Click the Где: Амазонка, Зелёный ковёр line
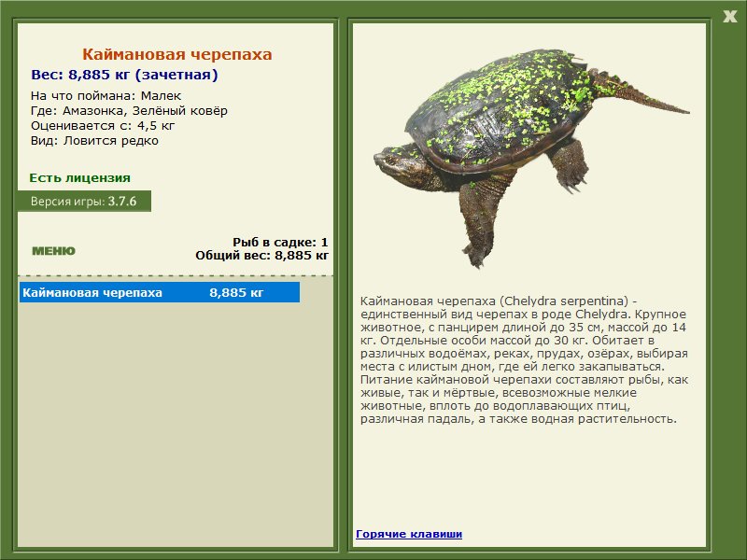 pyautogui.click(x=129, y=110)
